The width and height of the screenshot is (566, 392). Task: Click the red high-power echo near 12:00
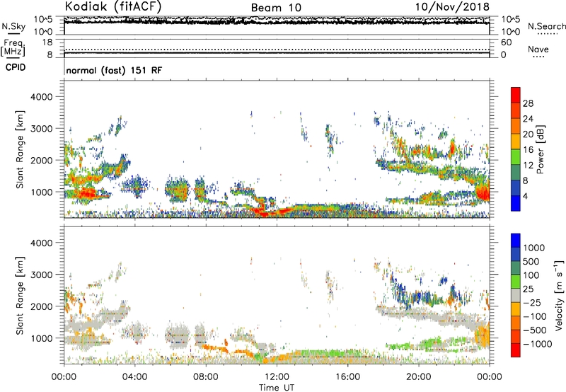[x=263, y=212]
